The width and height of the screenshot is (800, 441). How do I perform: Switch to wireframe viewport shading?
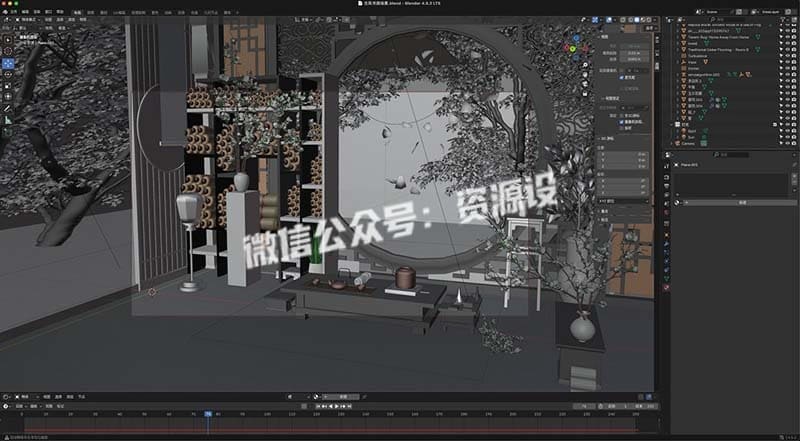[x=631, y=20]
